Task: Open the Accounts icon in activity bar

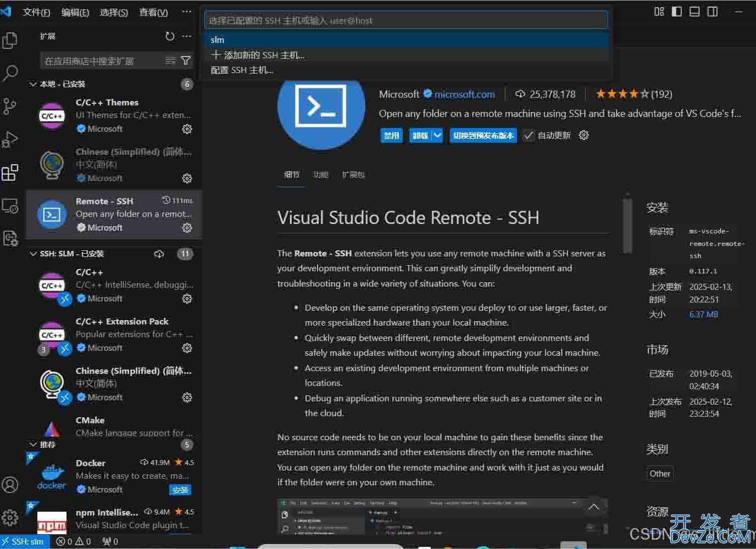Action: [x=10, y=485]
